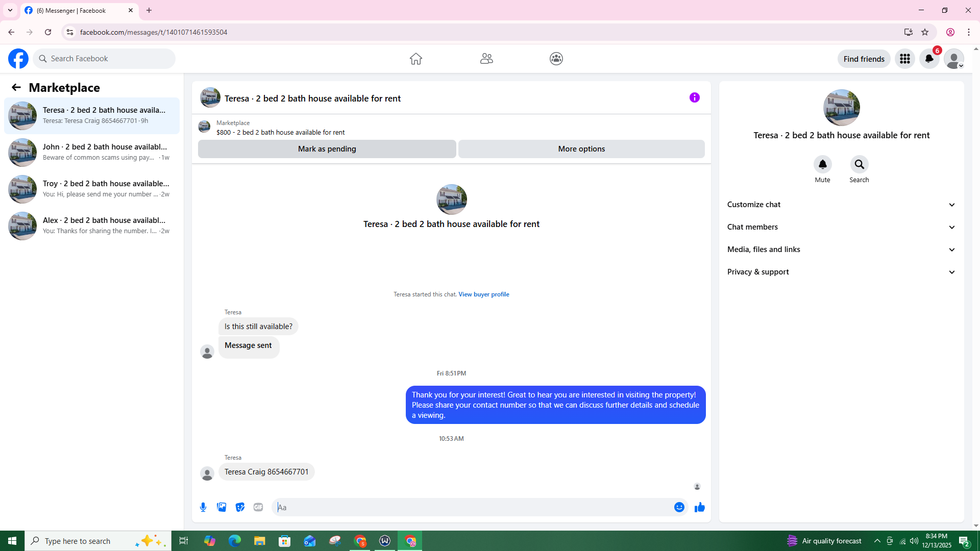Open File Explorer from the taskbar
This screenshot has height=551, width=980.
[x=259, y=541]
